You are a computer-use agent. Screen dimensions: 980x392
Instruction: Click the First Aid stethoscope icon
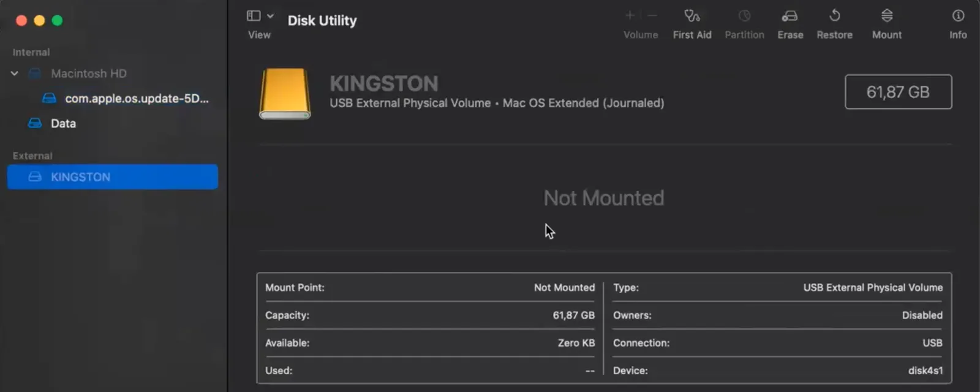(x=692, y=16)
